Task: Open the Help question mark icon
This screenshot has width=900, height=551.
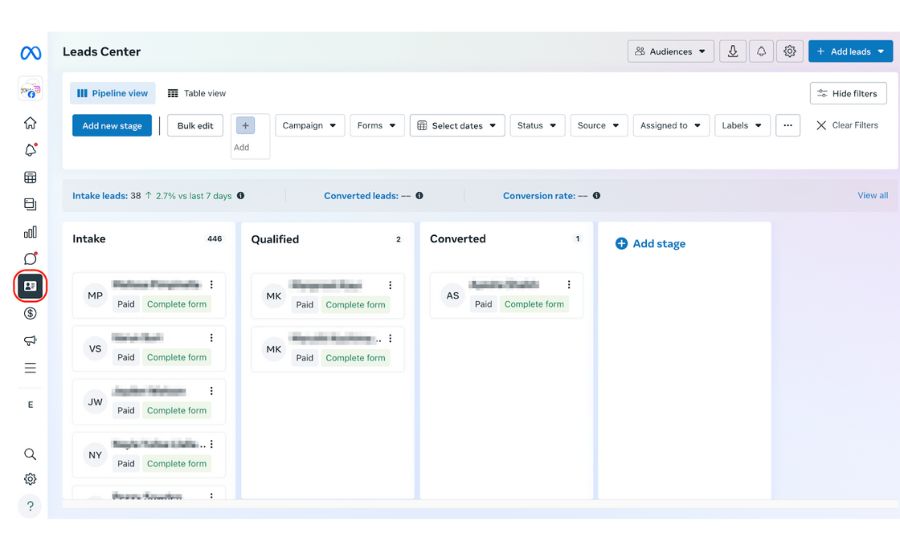Action: point(30,506)
